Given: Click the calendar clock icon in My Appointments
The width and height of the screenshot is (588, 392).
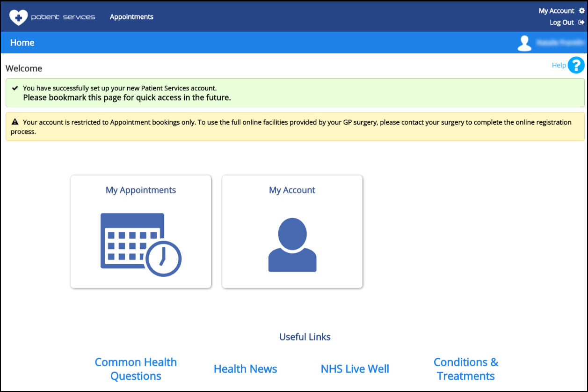Looking at the screenshot, I should 141,244.
